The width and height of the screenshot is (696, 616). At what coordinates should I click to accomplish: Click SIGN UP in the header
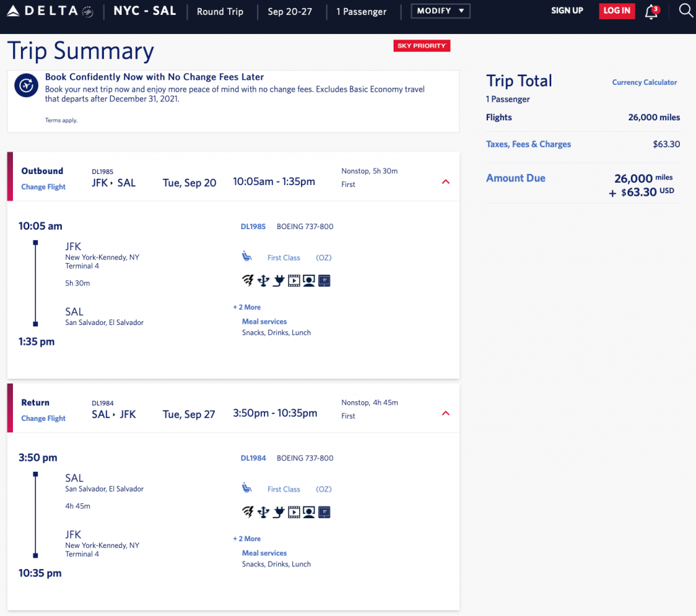click(x=567, y=11)
